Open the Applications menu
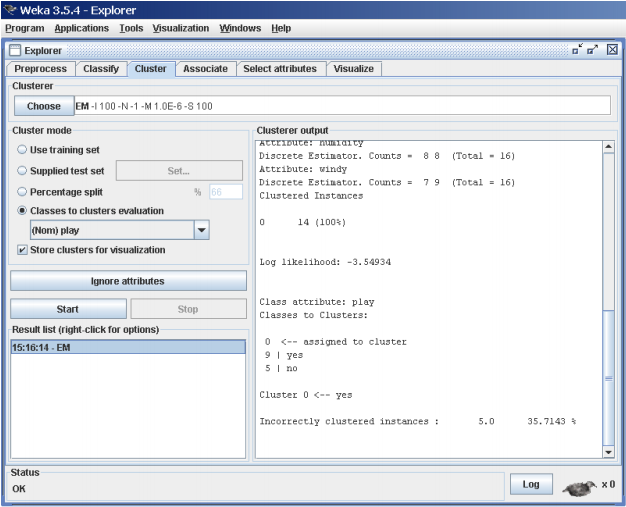The height and width of the screenshot is (507, 626). coord(81,28)
